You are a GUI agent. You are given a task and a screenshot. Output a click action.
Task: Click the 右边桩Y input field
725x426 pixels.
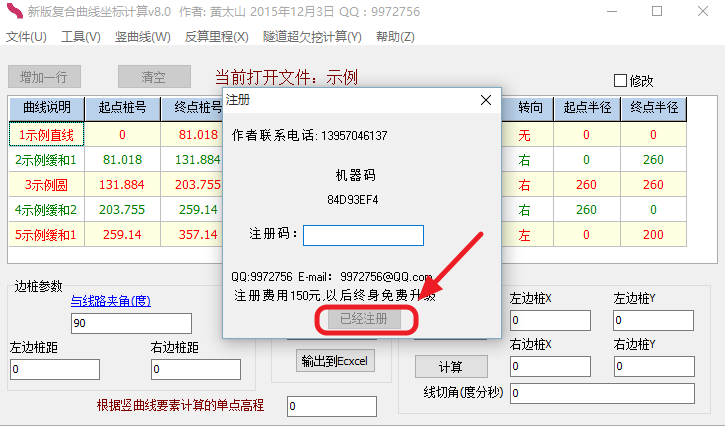[654, 366]
